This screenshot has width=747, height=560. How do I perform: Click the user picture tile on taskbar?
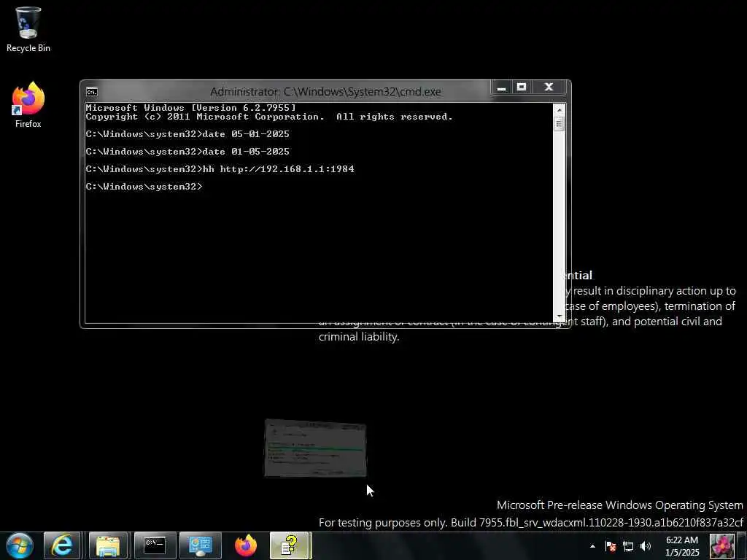click(722, 546)
